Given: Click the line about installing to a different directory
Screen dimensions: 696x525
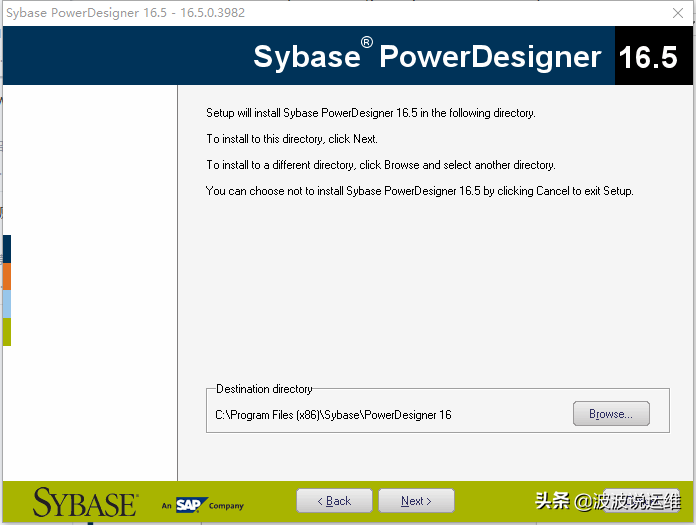Looking at the screenshot, I should (381, 165).
